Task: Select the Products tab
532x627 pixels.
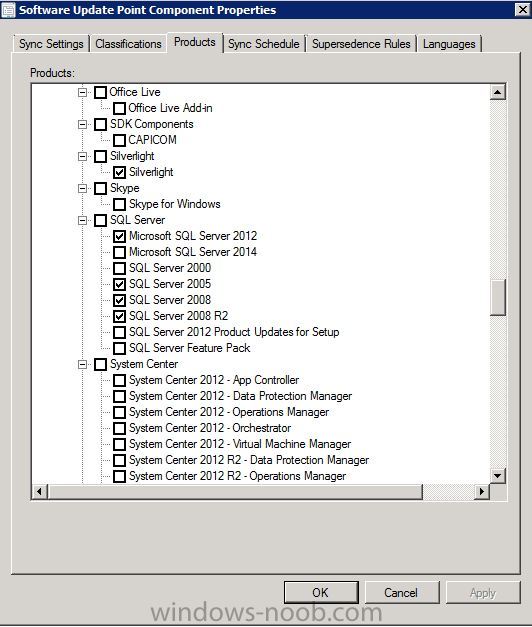Action: click(x=195, y=42)
